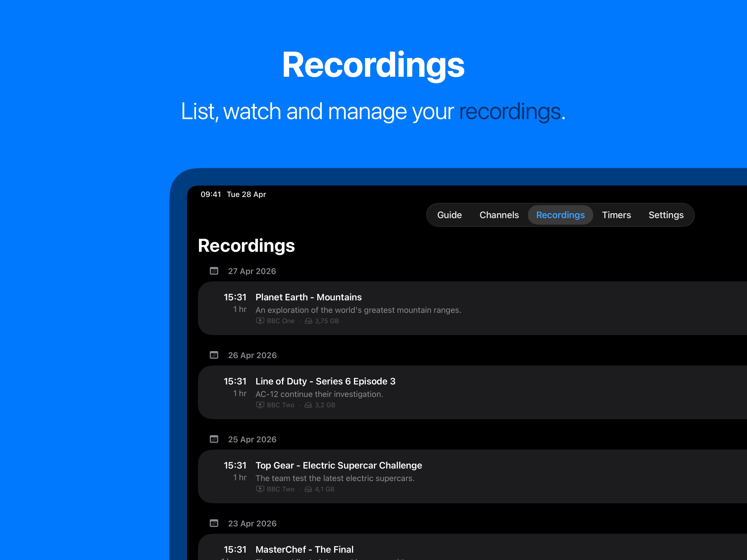747x560 pixels.
Task: Click the Recordings page heading in app
Action: [x=246, y=246]
